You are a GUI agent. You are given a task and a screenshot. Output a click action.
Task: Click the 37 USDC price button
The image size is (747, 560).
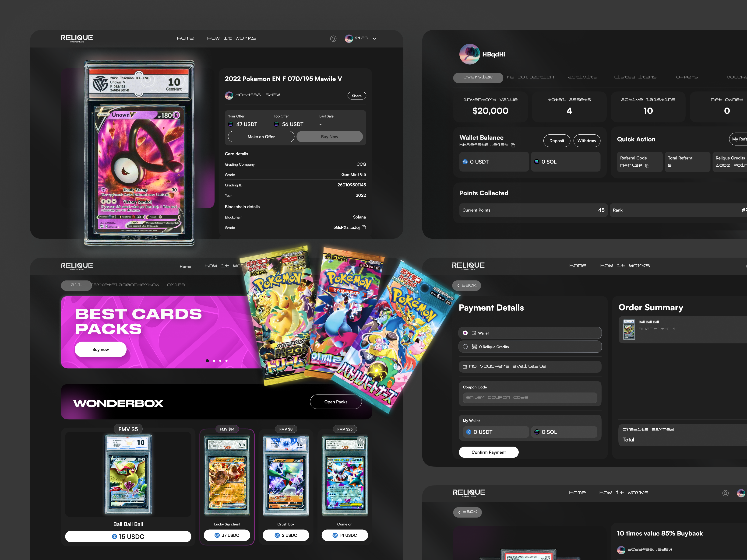pos(227,535)
